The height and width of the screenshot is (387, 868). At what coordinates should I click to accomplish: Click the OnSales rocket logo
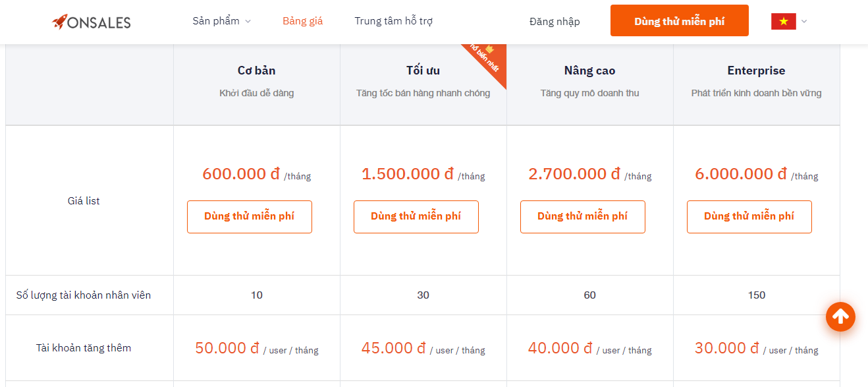[x=92, y=22]
